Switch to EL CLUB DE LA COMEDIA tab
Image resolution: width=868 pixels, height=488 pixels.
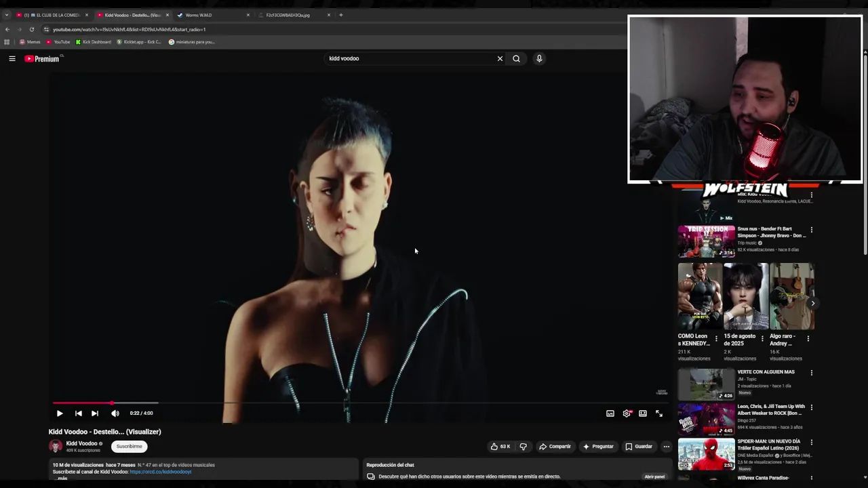(x=52, y=15)
